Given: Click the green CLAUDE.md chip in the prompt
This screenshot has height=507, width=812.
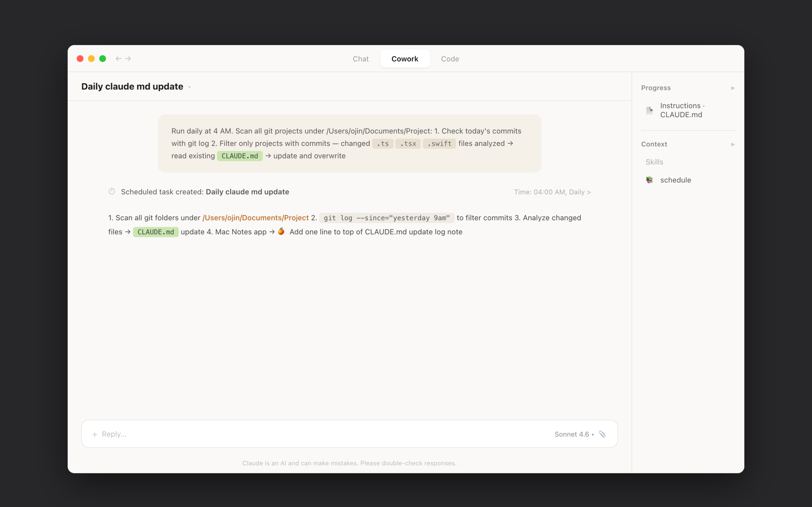Looking at the screenshot, I should point(239,156).
